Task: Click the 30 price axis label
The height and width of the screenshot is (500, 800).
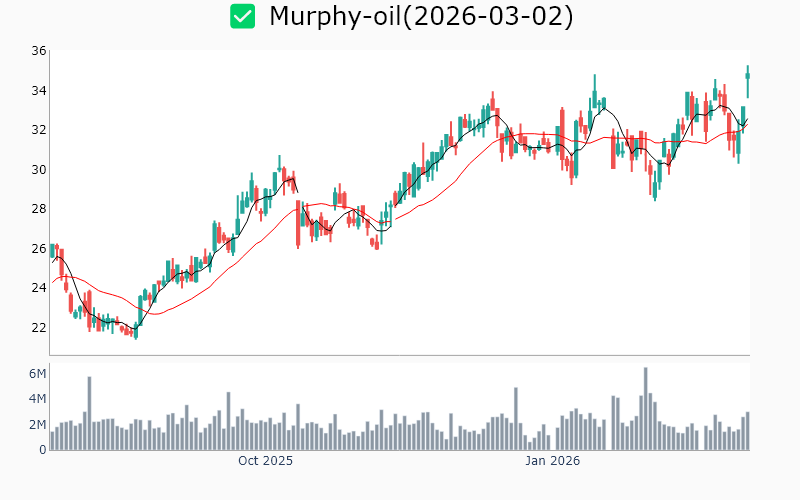Action: point(37,169)
